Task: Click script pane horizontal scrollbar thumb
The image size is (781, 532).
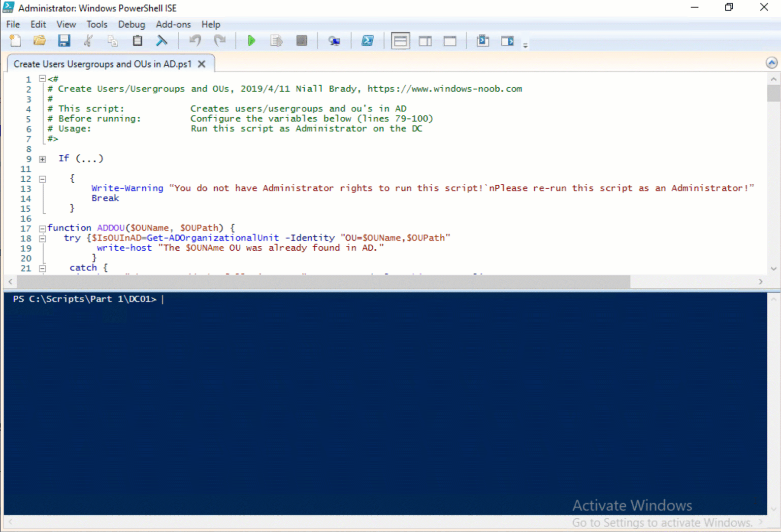Action: click(x=324, y=282)
